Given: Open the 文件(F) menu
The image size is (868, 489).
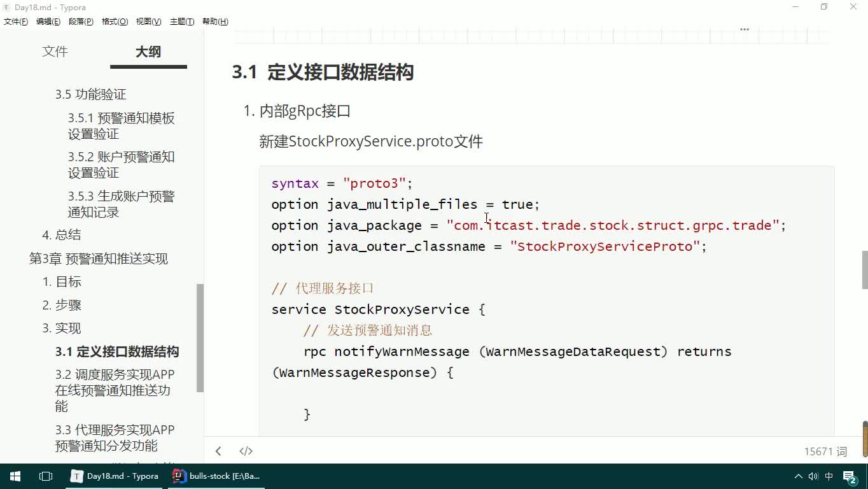Looking at the screenshot, I should (x=16, y=22).
